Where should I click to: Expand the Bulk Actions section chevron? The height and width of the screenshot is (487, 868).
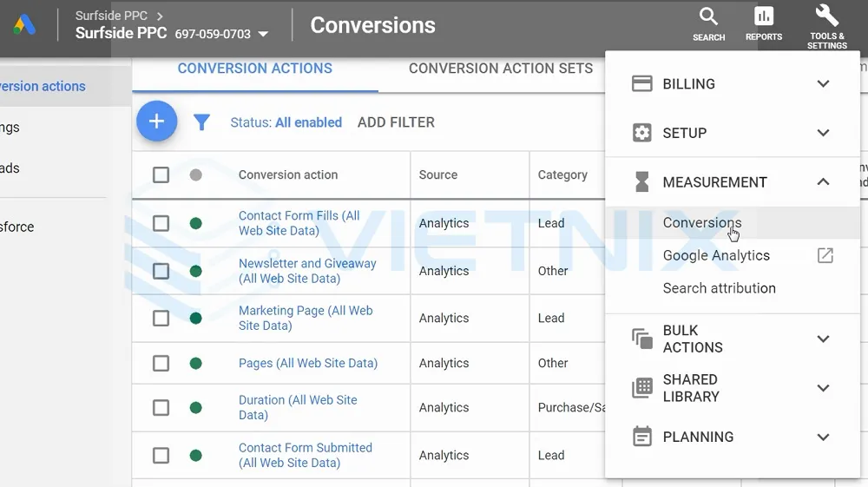(x=823, y=339)
